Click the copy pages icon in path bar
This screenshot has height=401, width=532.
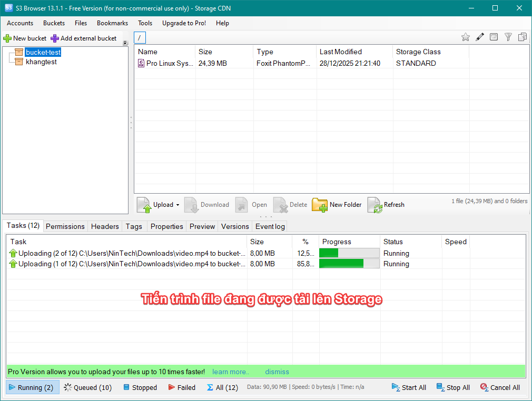pos(523,37)
